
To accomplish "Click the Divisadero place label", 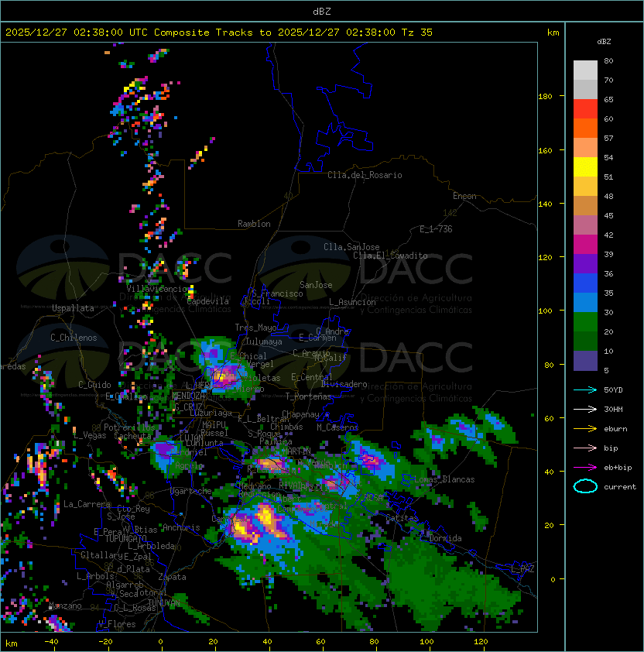I will click(x=344, y=384).
